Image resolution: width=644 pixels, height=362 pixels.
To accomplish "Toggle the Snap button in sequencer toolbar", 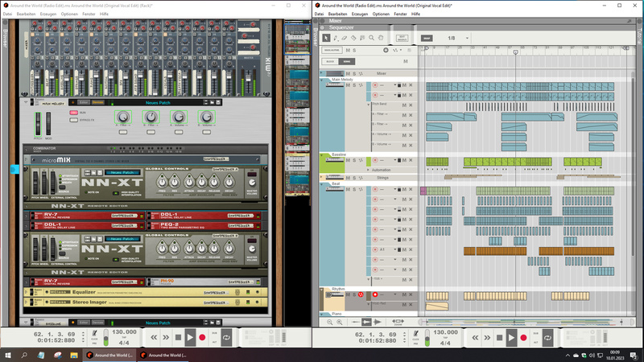I will click(427, 38).
